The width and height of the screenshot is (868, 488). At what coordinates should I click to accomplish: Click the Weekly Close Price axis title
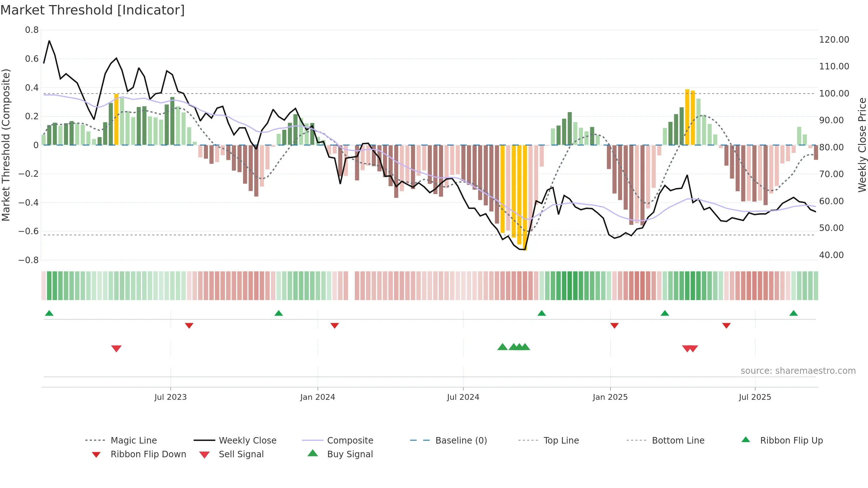[862, 145]
